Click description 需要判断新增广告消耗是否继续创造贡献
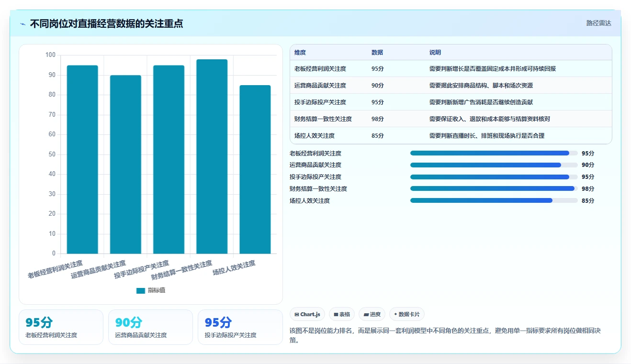Image resolution: width=631 pixels, height=364 pixels. click(481, 102)
